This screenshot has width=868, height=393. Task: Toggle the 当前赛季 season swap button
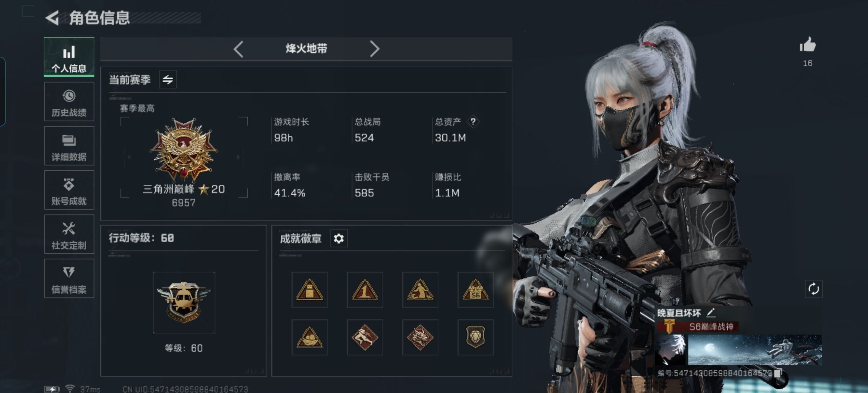168,80
